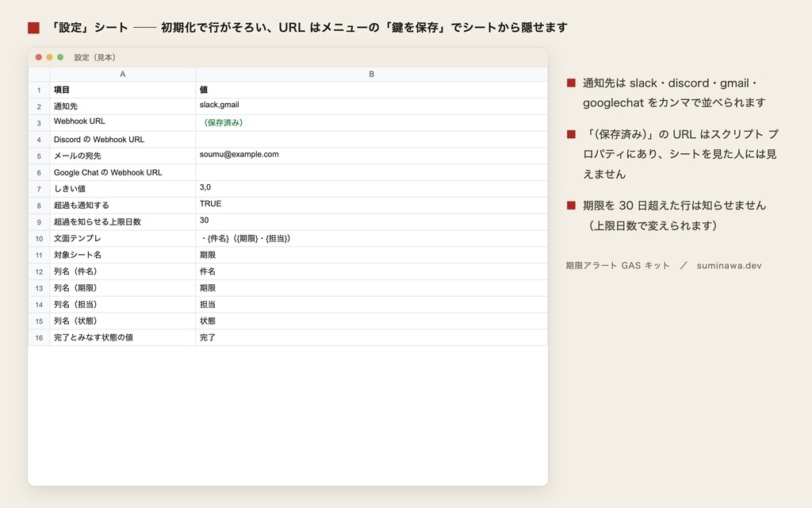This screenshot has height=508, width=812.
Task: Select column A header
Action: pos(123,74)
